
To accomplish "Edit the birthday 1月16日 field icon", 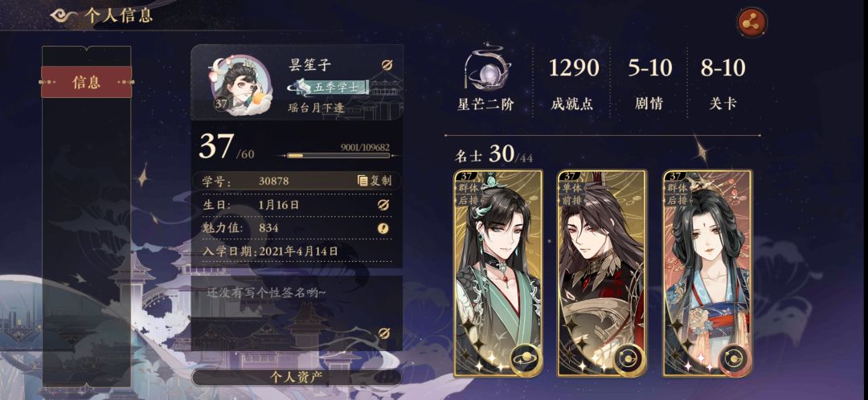I will point(383,205).
